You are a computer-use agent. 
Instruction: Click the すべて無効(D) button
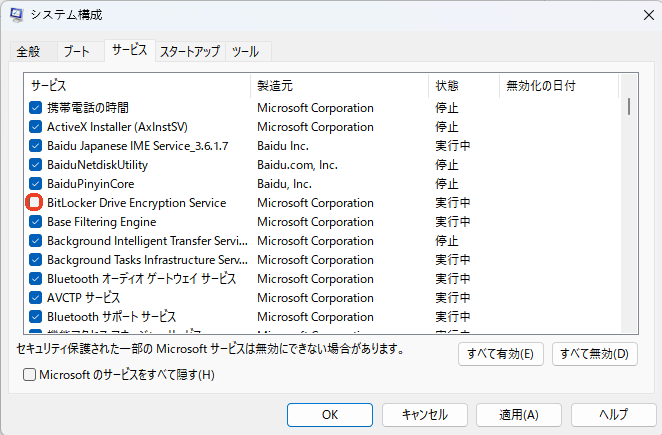coord(594,354)
